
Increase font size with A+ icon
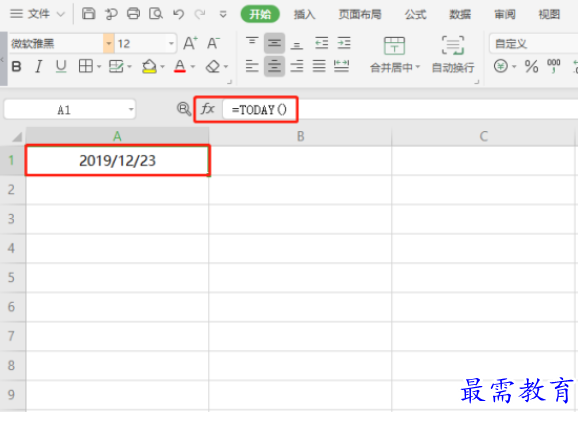pyautogui.click(x=190, y=43)
